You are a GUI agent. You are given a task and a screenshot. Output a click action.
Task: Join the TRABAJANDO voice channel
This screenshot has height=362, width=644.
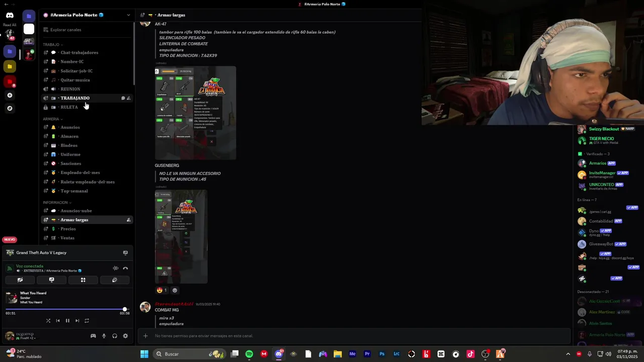tap(87, 98)
